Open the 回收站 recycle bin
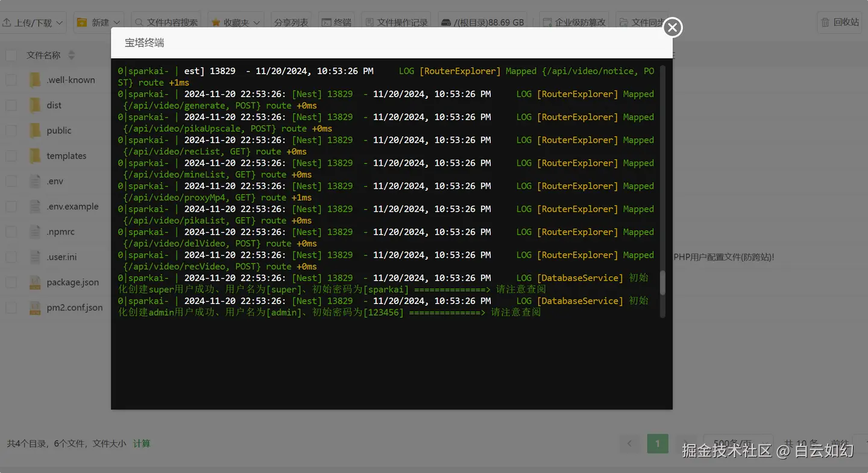Screen dimensions: 868x473 840,22
